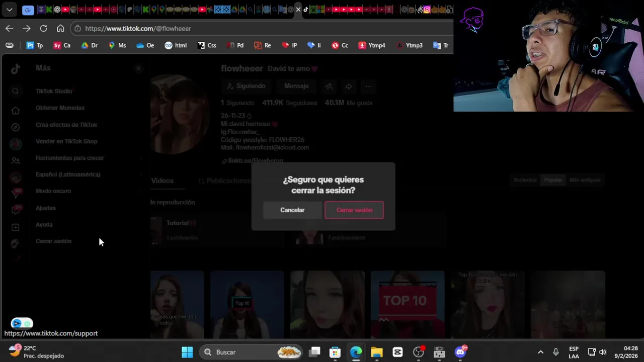This screenshot has width=644, height=362.
Task: Click Cancelar in the logout dialog
Action: [x=292, y=210]
